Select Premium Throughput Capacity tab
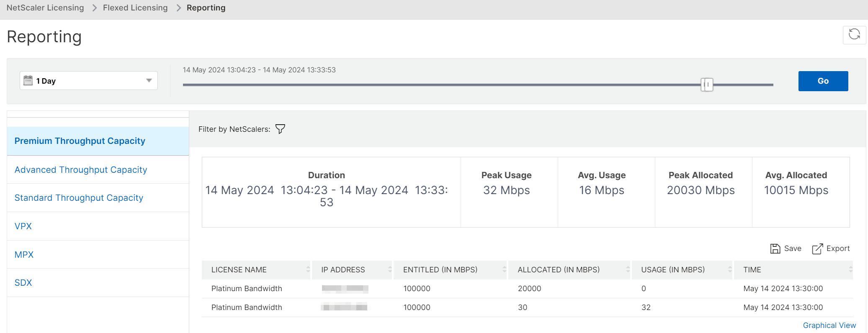868x333 pixels. coord(98,141)
